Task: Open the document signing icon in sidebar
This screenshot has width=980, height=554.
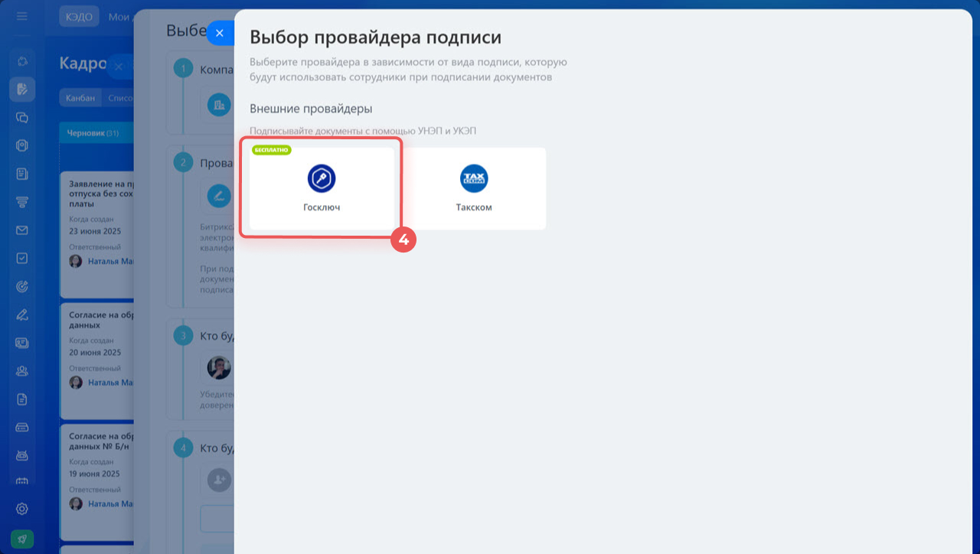Action: coord(22,90)
